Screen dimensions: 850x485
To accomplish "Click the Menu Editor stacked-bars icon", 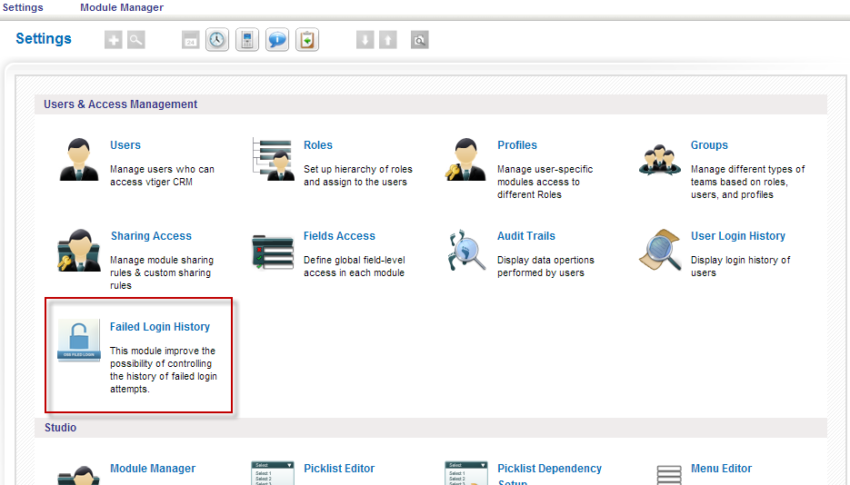I will 669,475.
